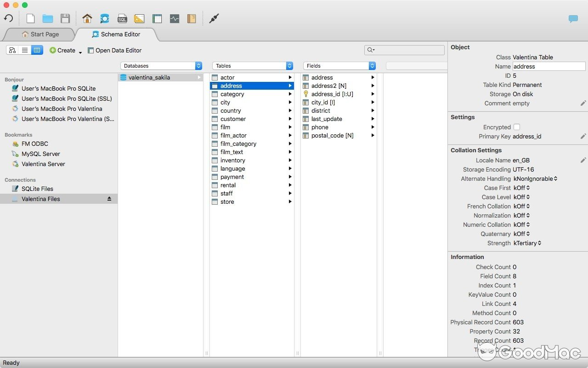Edit the table Comment using the pencil icon
This screenshot has height=368, width=588.
583,103
